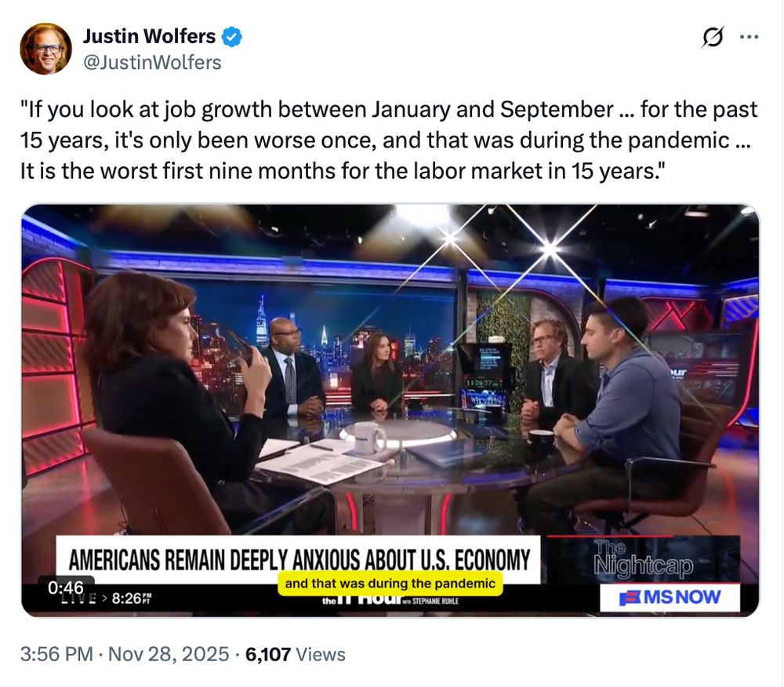Image resolution: width=784 pixels, height=687 pixels.
Task: Open the @JustinWolfers handle link
Action: click(x=151, y=63)
